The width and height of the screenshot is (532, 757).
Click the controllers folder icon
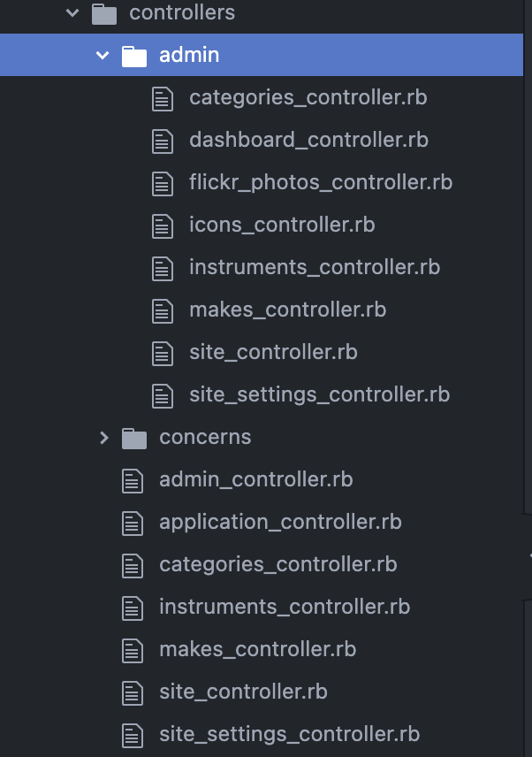point(104,13)
